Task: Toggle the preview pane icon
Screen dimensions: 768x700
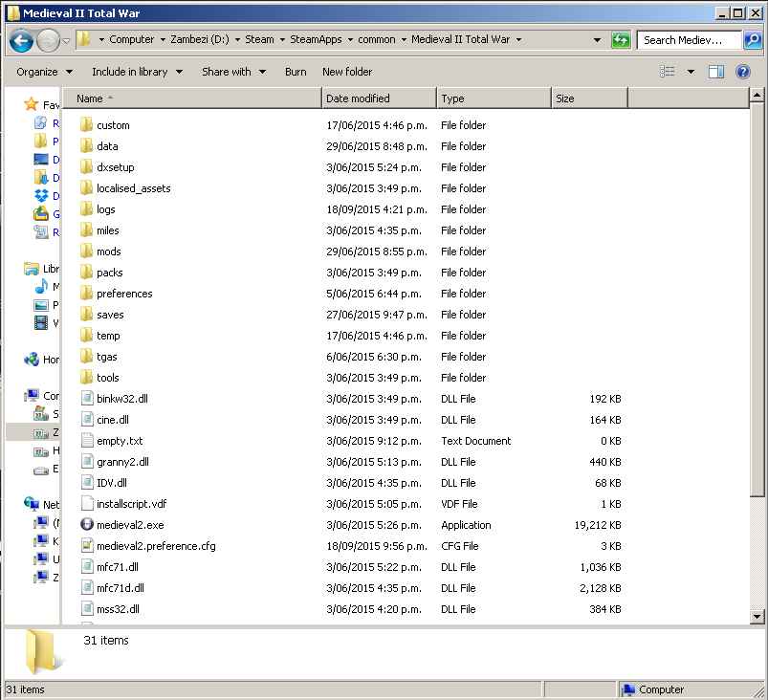Action: 716,72
